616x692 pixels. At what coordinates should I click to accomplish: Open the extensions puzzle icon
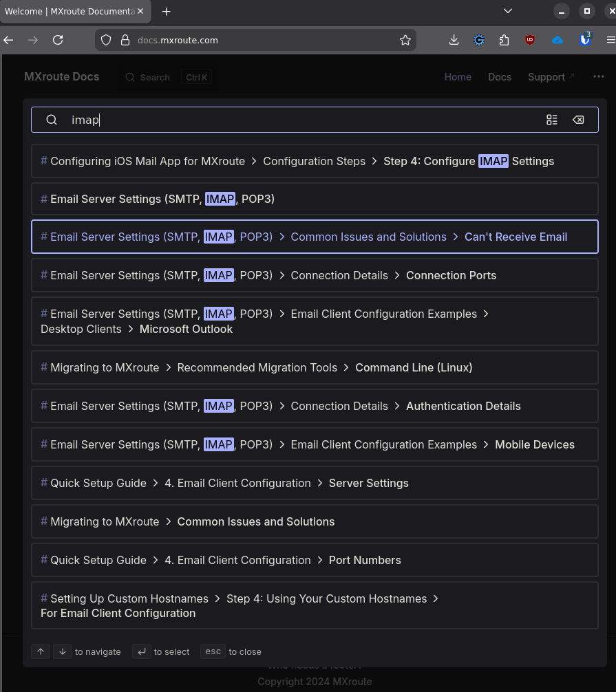(x=504, y=40)
